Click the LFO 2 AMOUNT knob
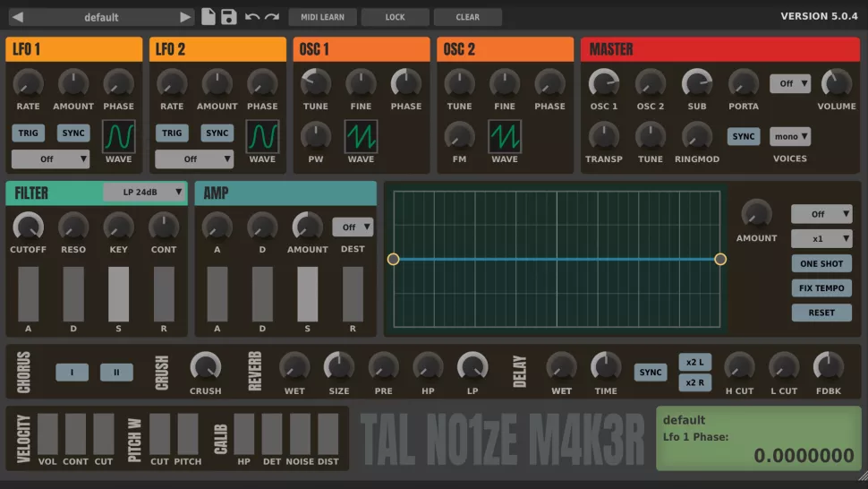The height and width of the screenshot is (489, 868). point(217,83)
